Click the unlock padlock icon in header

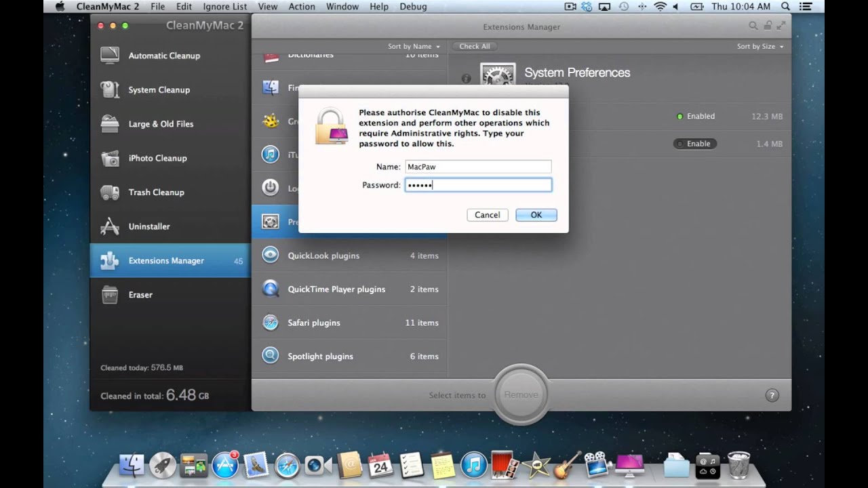point(768,26)
